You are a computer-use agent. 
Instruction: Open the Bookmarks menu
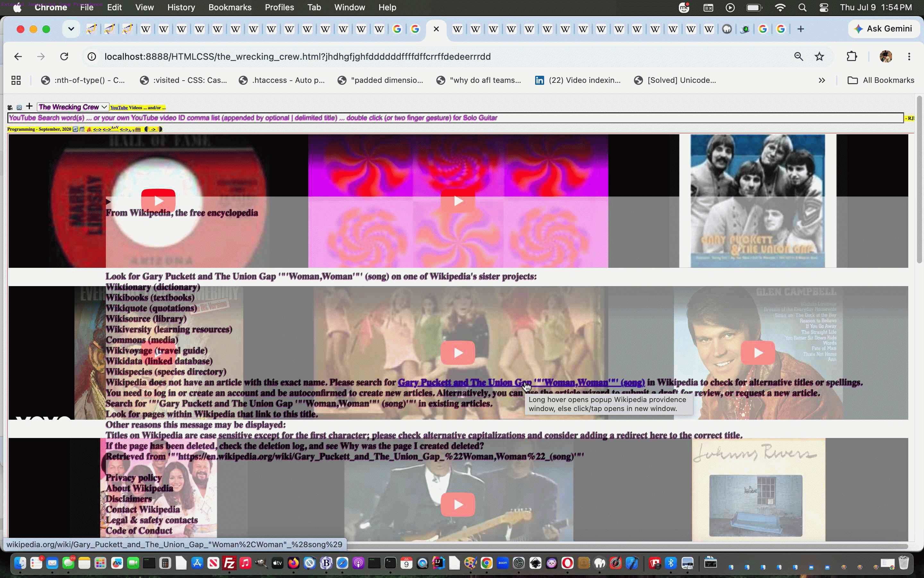230,7
